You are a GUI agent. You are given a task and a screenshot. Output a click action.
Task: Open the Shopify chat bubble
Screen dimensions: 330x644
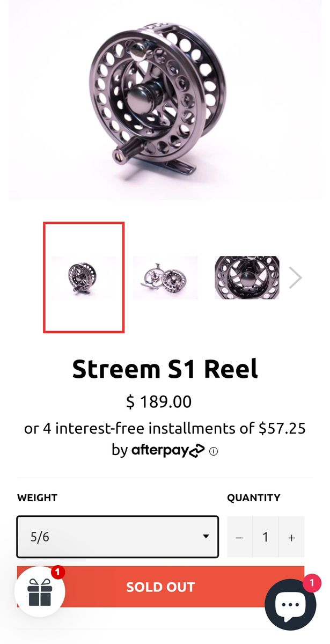coord(290,604)
